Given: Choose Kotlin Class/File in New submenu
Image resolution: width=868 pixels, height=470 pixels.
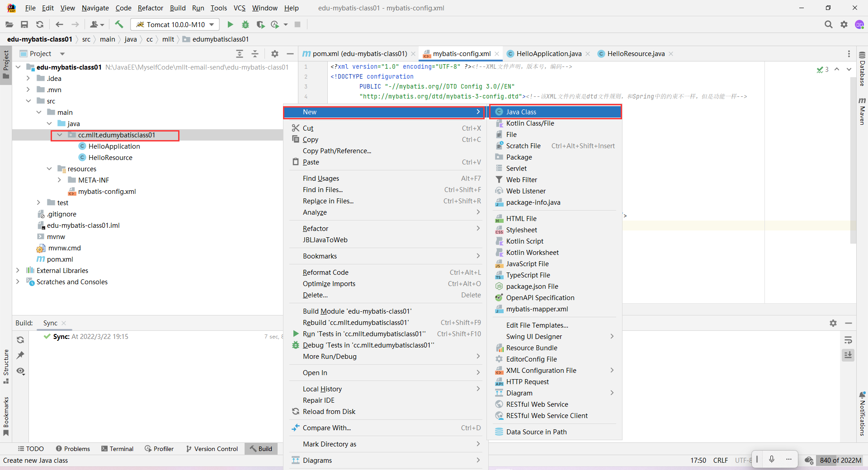Looking at the screenshot, I should 556,123.
